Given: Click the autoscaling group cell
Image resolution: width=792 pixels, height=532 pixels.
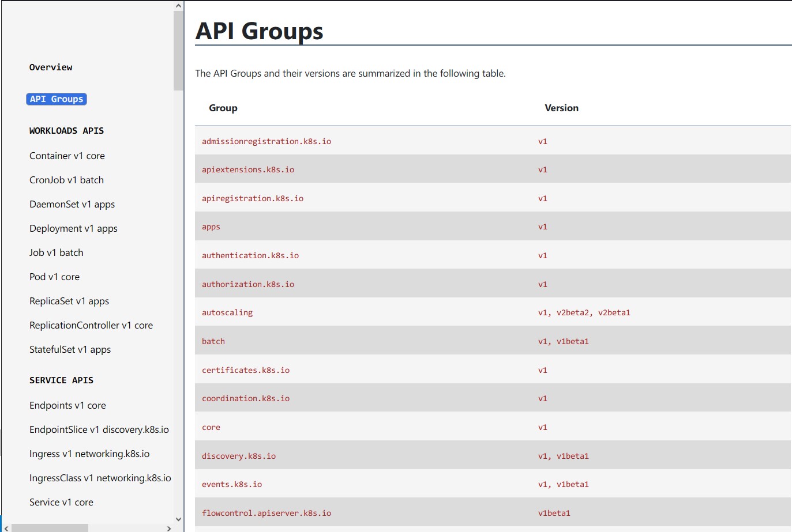Looking at the screenshot, I should tap(227, 312).
